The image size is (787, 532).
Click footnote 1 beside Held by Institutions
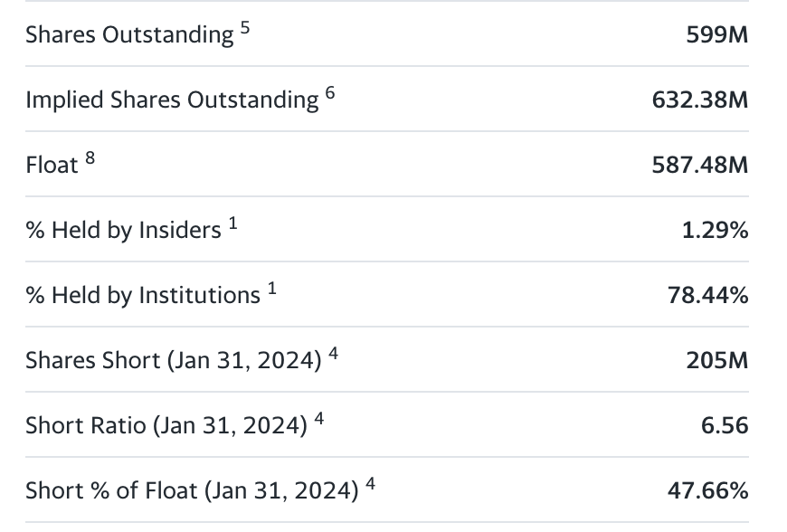[x=272, y=288]
